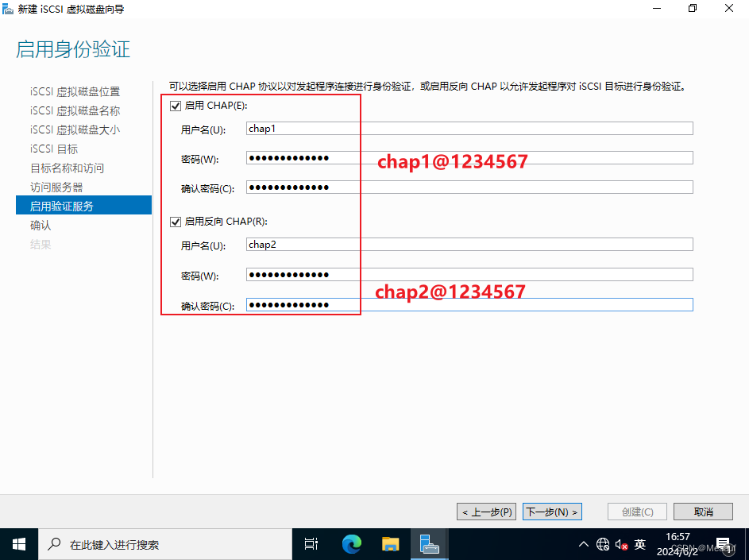Viewport: 749px width, 560px height.
Task: Click the 取消 button
Action: pos(703,512)
